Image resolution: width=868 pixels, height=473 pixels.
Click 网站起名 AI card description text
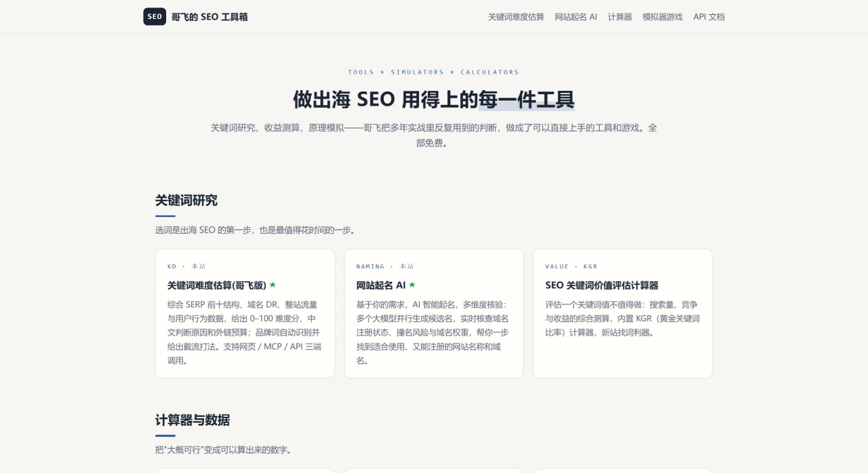pyautogui.click(x=433, y=333)
